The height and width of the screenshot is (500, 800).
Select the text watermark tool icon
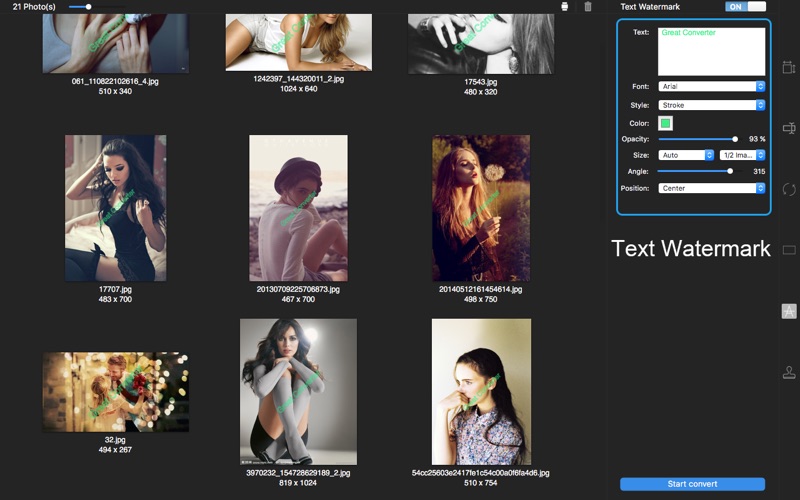[x=789, y=311]
